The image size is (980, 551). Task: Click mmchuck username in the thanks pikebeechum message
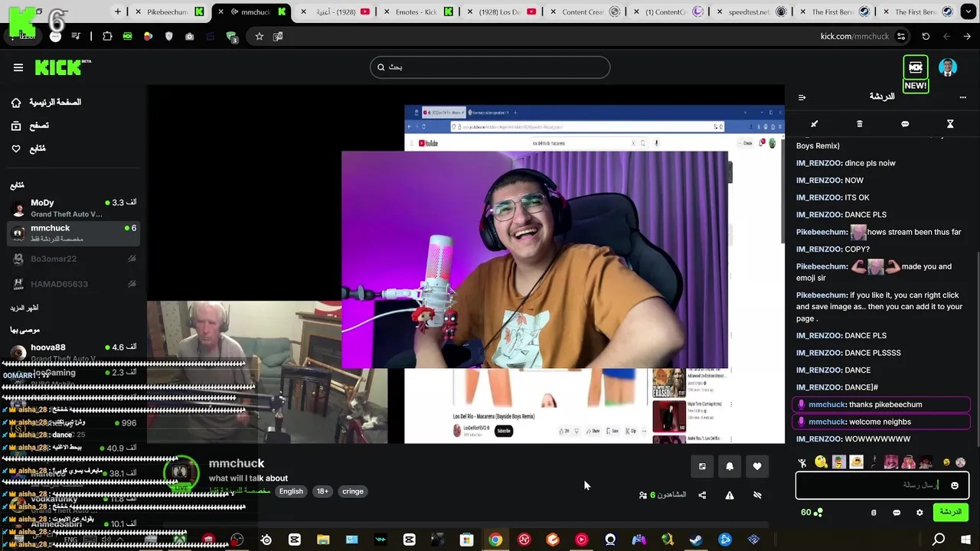827,405
